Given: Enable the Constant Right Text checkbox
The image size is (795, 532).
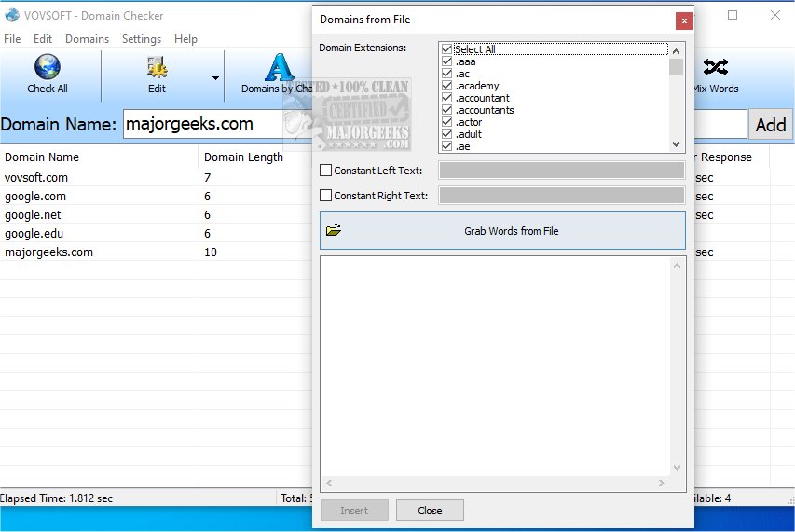Looking at the screenshot, I should click(325, 196).
